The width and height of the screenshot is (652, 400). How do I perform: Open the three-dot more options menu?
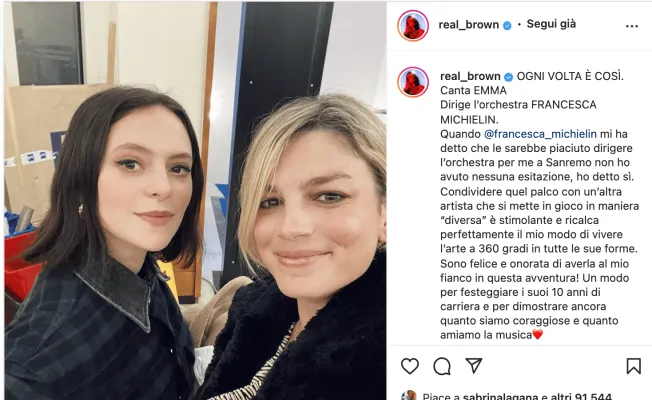pyautogui.click(x=632, y=26)
